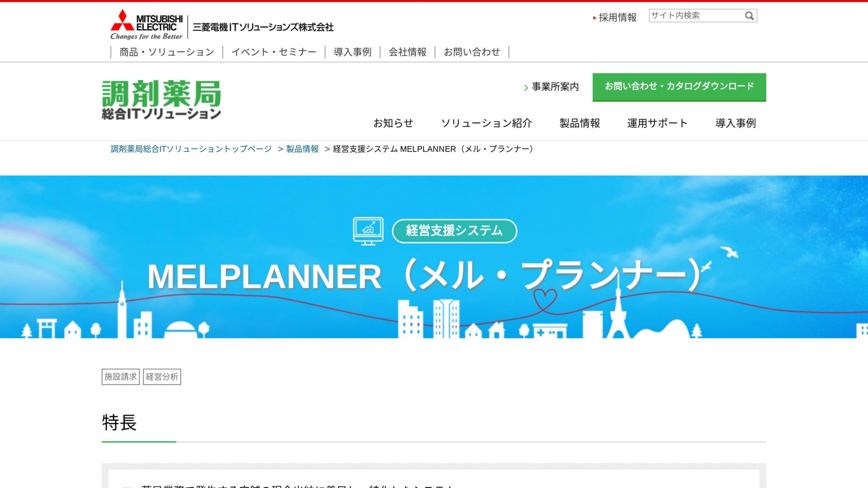Select the 経営分析 tag
Viewport: 868px width, 488px height.
161,376
